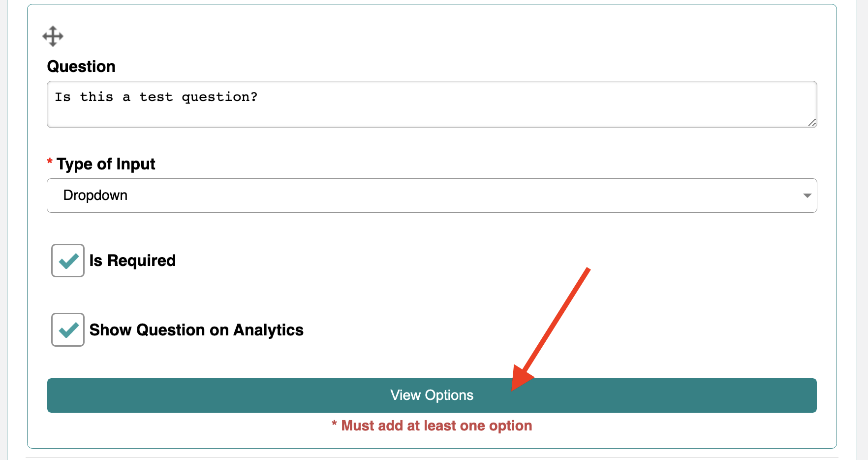Click the red asterisk beside Type of Input
868x460 pixels.
point(50,162)
